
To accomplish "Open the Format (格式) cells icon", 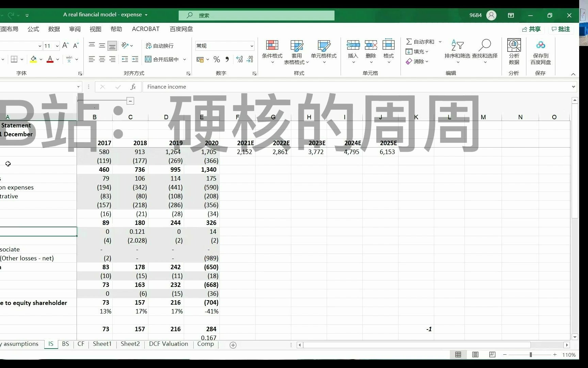I will [x=388, y=45].
